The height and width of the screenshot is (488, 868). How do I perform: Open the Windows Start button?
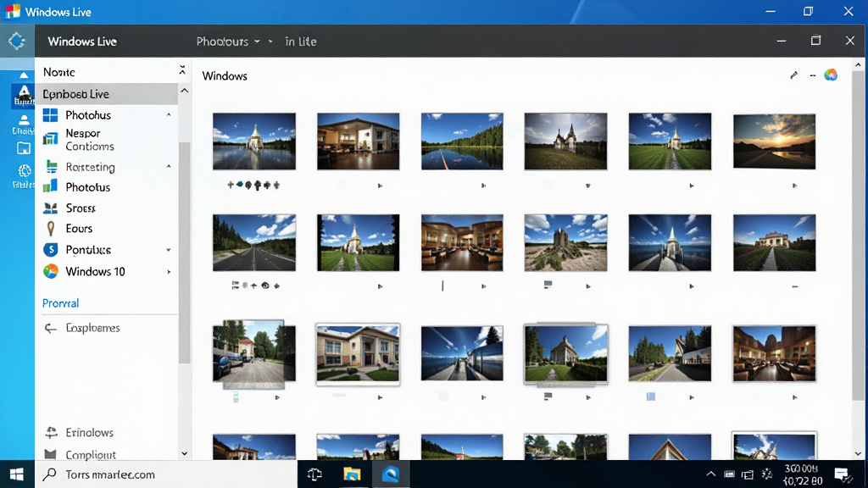(x=17, y=474)
